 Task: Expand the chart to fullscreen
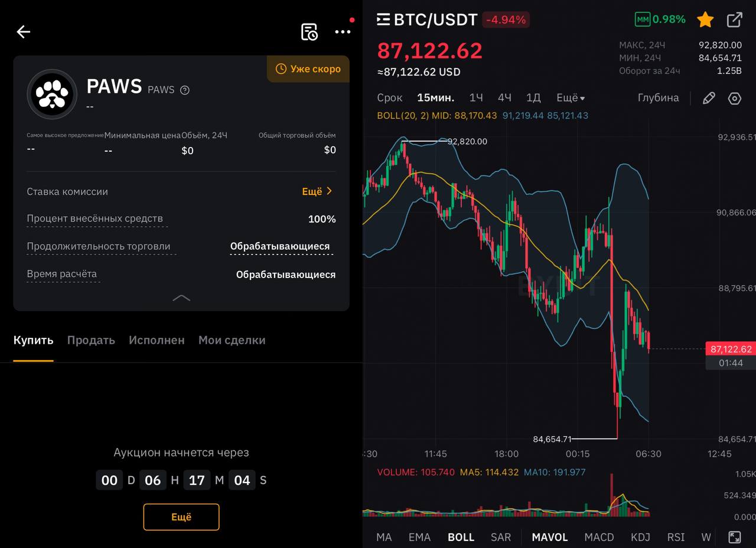point(734,537)
